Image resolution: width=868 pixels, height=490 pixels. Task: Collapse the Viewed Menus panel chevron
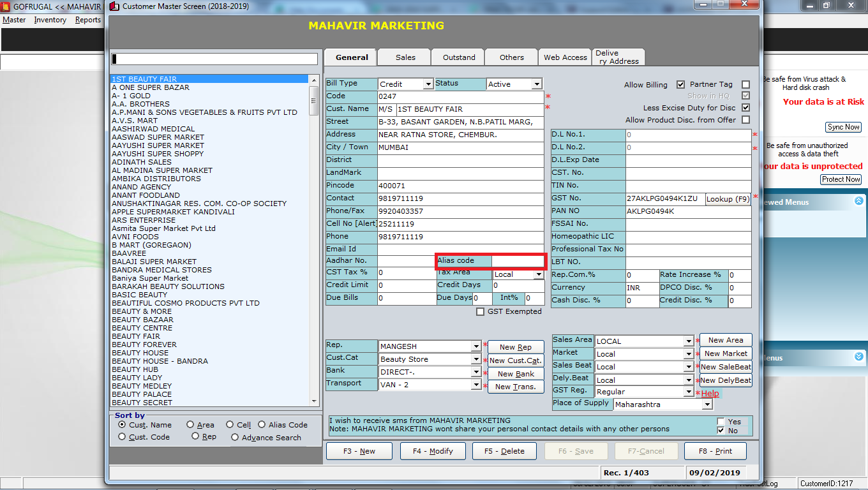[858, 202]
